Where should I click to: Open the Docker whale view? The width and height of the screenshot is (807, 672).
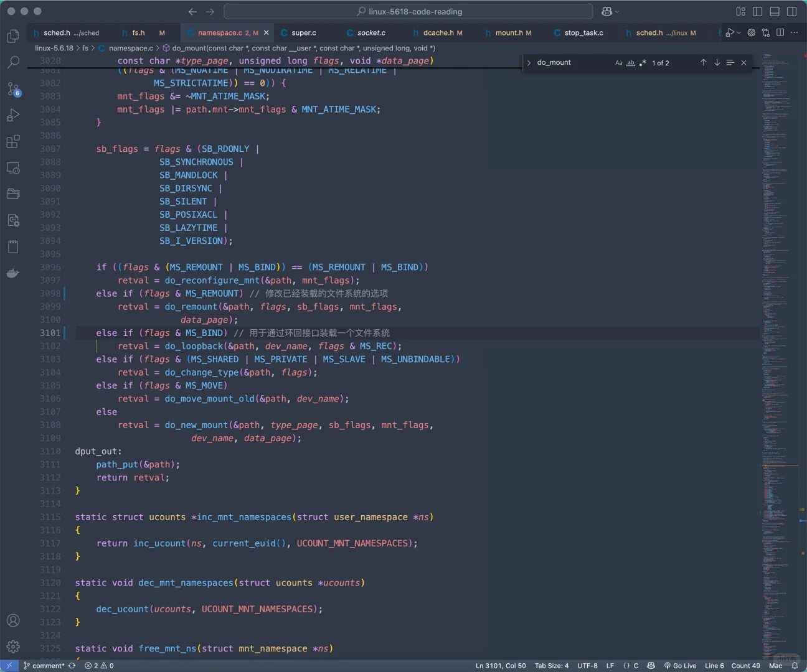click(13, 273)
